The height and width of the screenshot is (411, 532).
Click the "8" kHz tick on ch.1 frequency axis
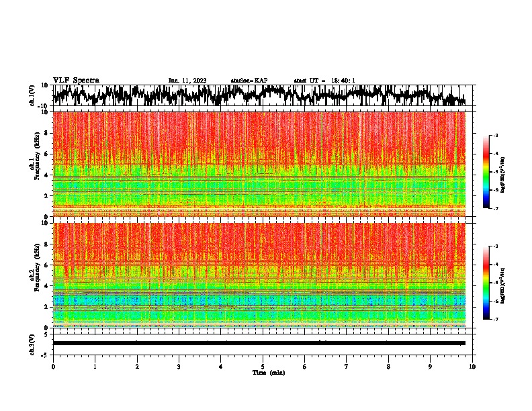tap(46, 133)
